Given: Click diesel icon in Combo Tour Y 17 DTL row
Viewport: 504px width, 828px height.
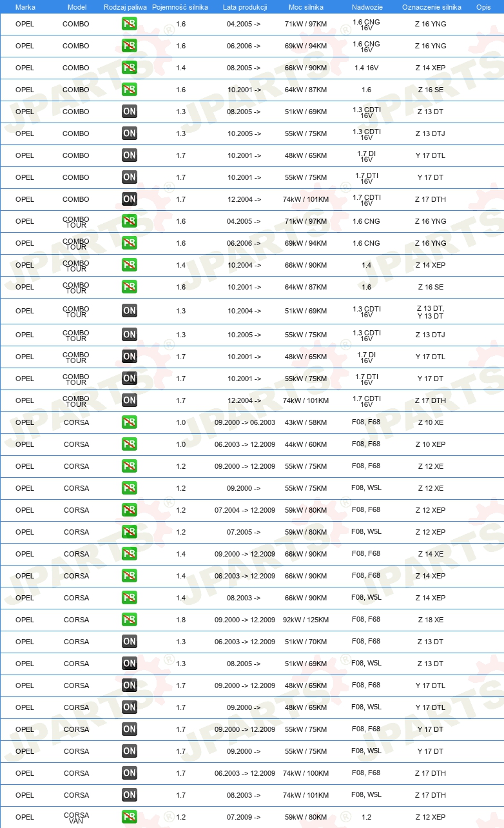Looking at the screenshot, I should 130,357.
